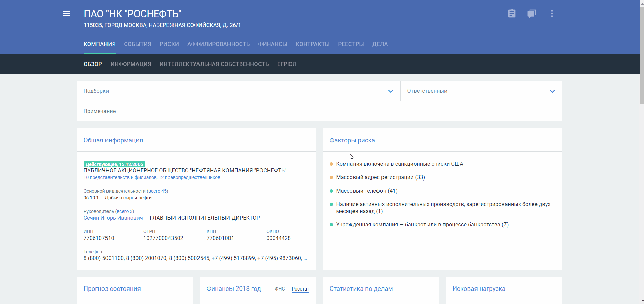The width and height of the screenshot is (644, 304).
Task: Show all 3 managers link
Action: point(125,211)
